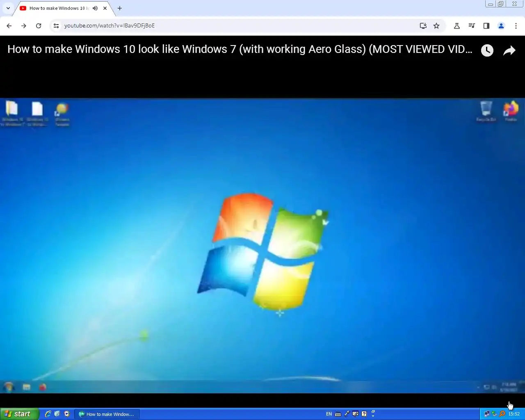Add video to Watch later clock icon
525x420 pixels.
click(487, 50)
